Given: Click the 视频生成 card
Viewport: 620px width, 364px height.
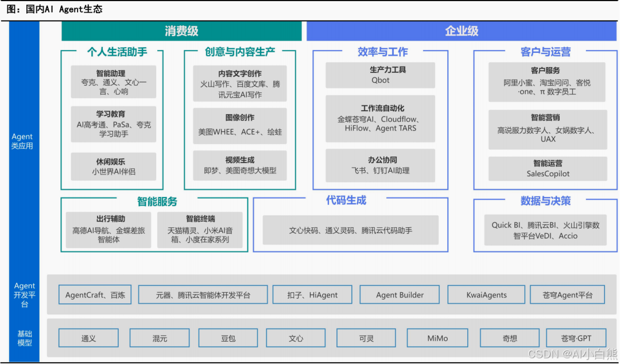Looking at the screenshot, I should tap(239, 165).
